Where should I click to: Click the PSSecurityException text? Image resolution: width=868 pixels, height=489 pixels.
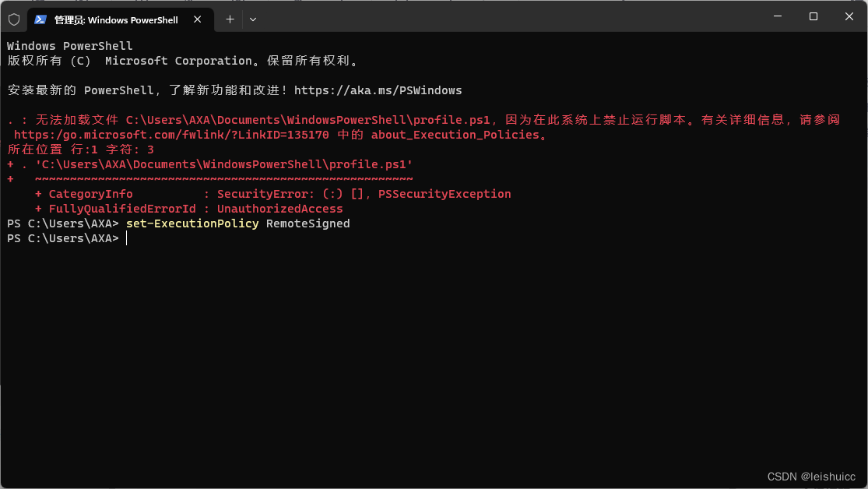pos(445,194)
